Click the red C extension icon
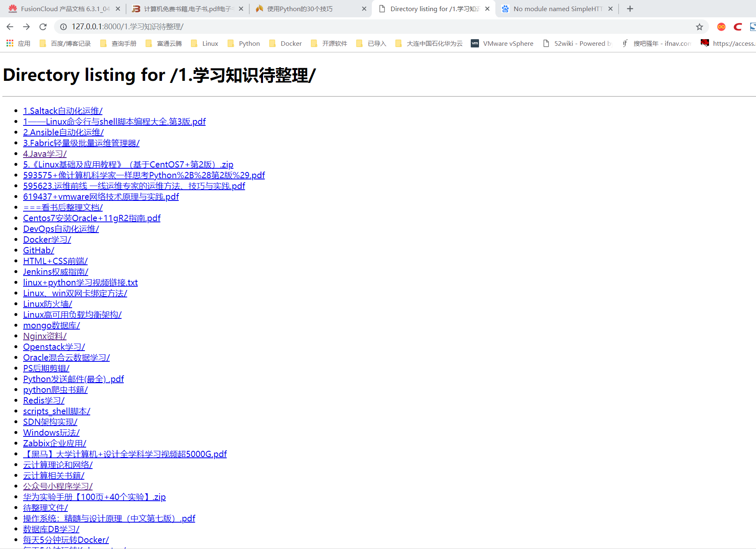The width and height of the screenshot is (756, 549). coord(738,27)
